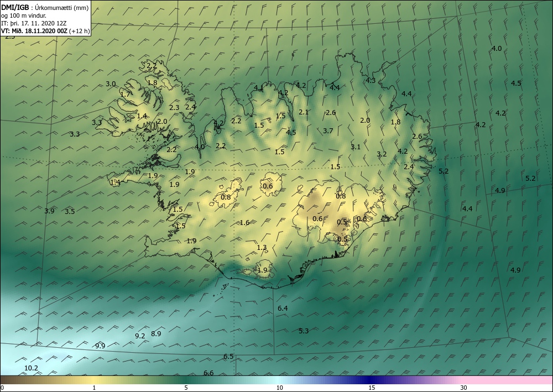This screenshot has height=392, width=553.
Task: Click the 1.3 value in south Iceland
Action: coord(262,248)
